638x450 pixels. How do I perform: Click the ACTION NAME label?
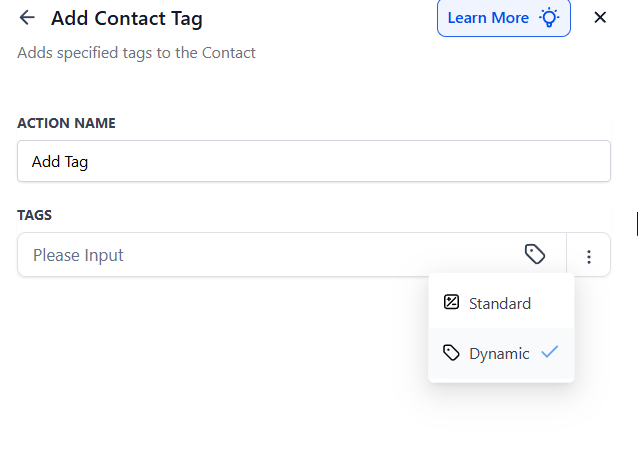pos(66,123)
